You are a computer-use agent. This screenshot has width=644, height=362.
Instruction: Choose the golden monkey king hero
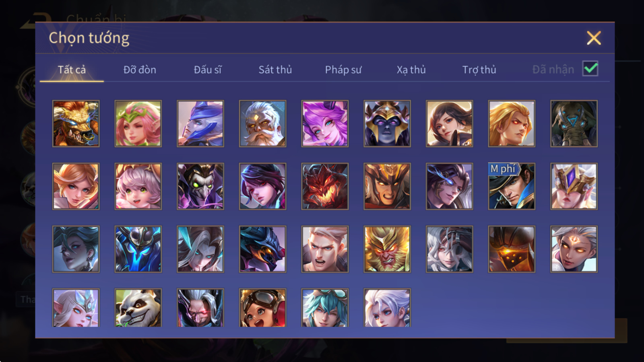point(387,249)
